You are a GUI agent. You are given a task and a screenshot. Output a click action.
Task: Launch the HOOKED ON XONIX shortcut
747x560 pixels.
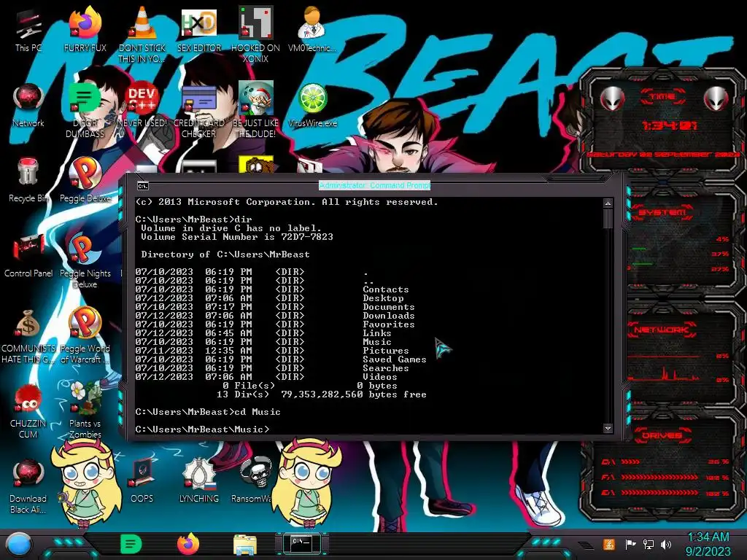click(x=255, y=34)
